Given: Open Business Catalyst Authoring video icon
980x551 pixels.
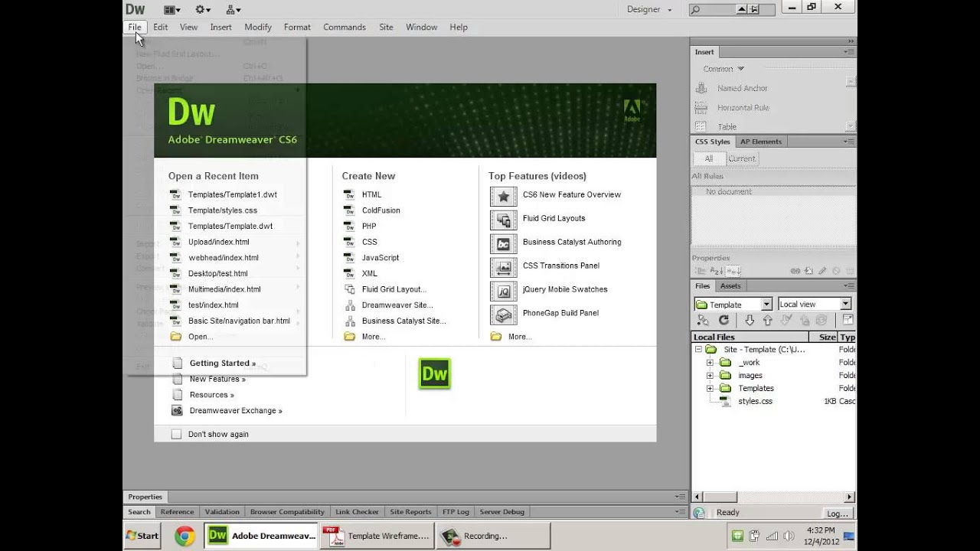Looking at the screenshot, I should (x=503, y=243).
